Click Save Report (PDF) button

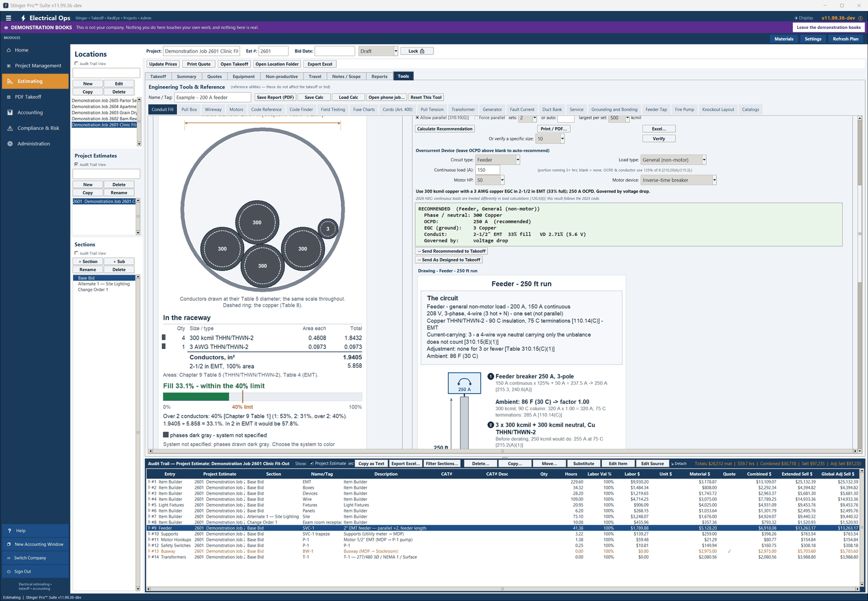click(x=275, y=97)
